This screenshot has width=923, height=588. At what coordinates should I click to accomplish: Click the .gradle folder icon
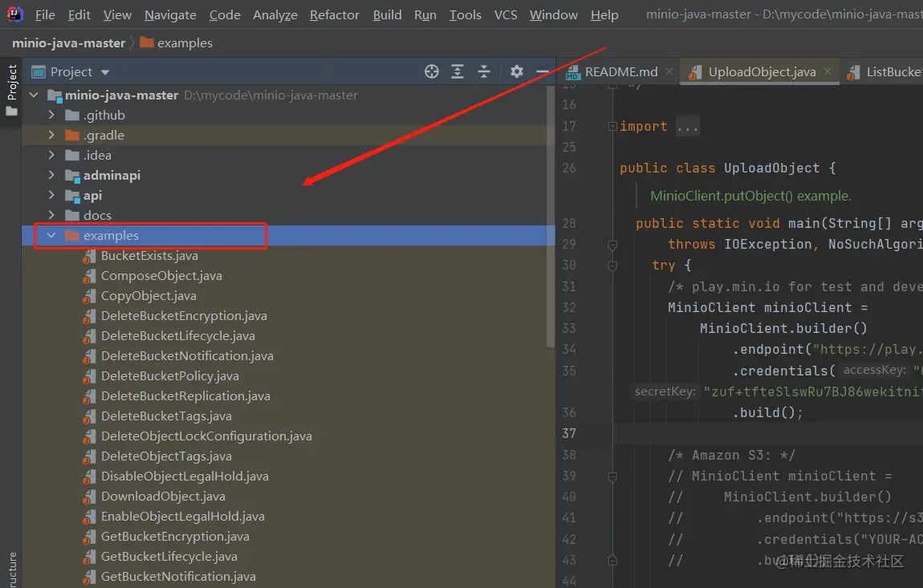coord(71,135)
